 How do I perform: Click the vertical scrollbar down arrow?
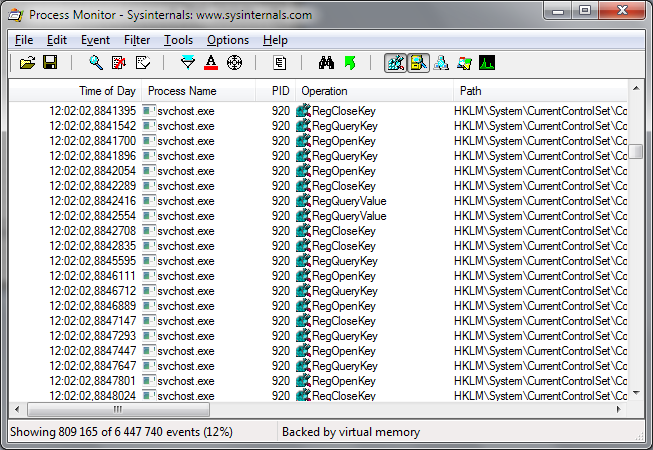[636, 393]
